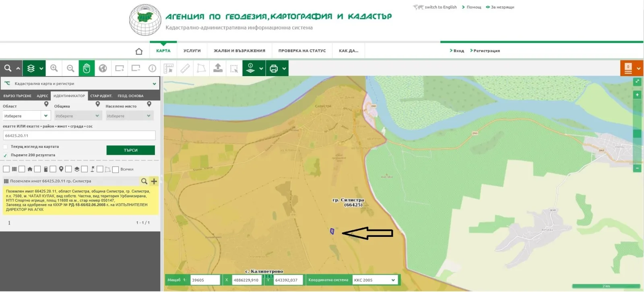This screenshot has height=292, width=644.
Task: Enable 'Текущ изглед на картата' checkbox
Action: click(x=6, y=147)
